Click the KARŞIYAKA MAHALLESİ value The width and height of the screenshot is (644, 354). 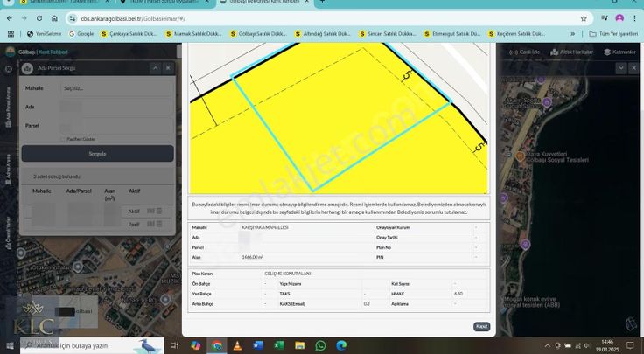click(x=265, y=227)
